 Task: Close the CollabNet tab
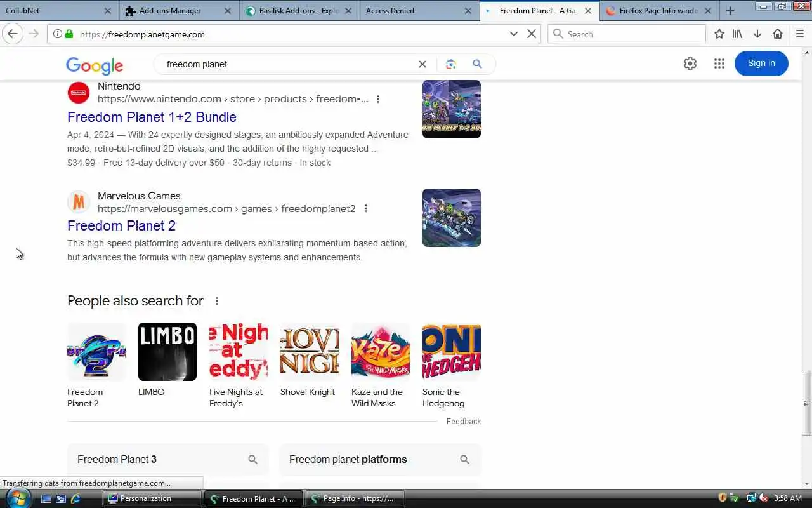(107, 11)
